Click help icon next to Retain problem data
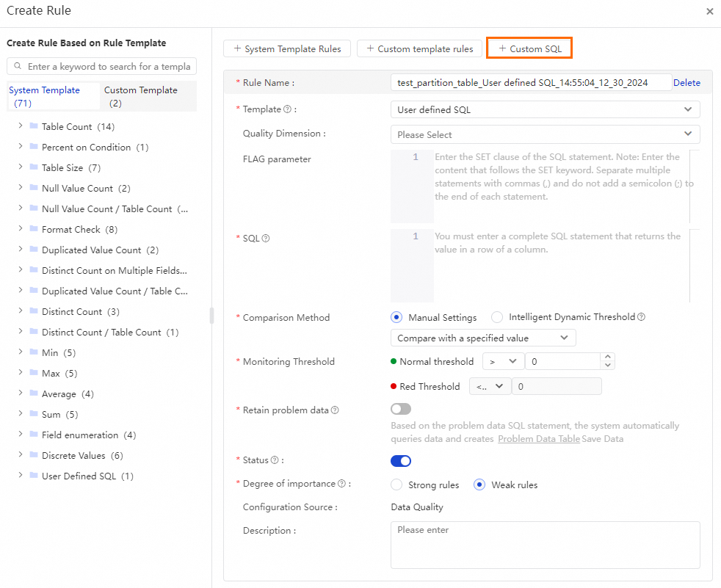Image resolution: width=721 pixels, height=588 pixels. [335, 410]
